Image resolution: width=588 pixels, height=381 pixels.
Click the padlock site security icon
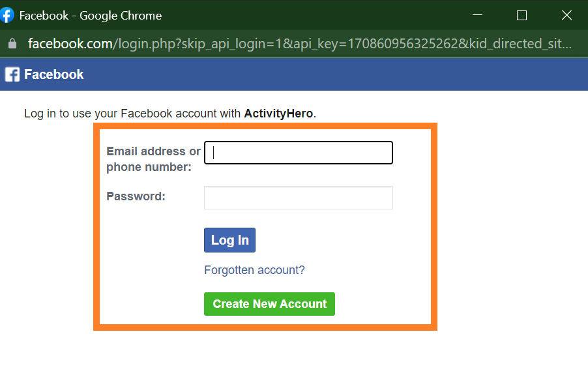point(12,44)
